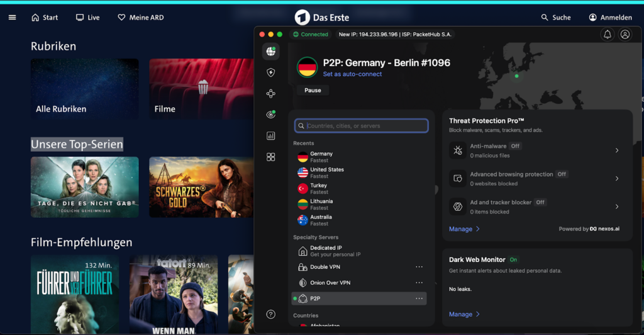This screenshot has height=335, width=644.
Task: Go to Start in ARD navigation
Action: [45, 17]
